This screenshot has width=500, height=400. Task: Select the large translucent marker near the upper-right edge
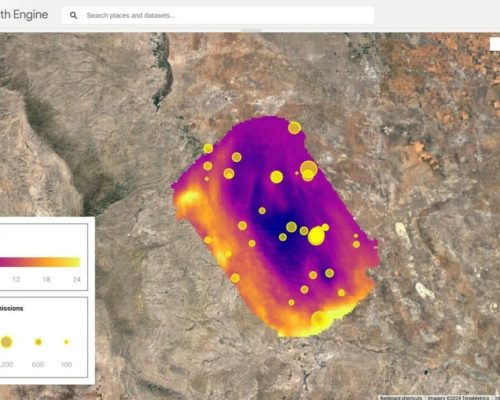click(309, 169)
